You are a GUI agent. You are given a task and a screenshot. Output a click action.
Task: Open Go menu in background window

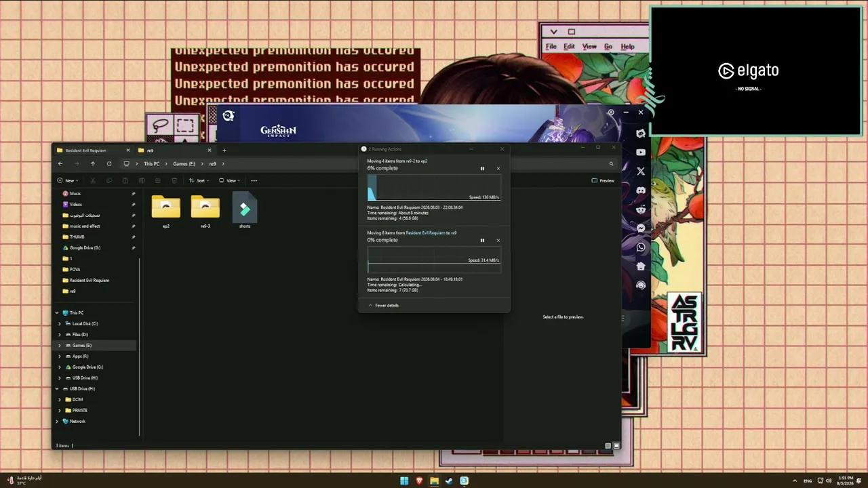pyautogui.click(x=608, y=47)
